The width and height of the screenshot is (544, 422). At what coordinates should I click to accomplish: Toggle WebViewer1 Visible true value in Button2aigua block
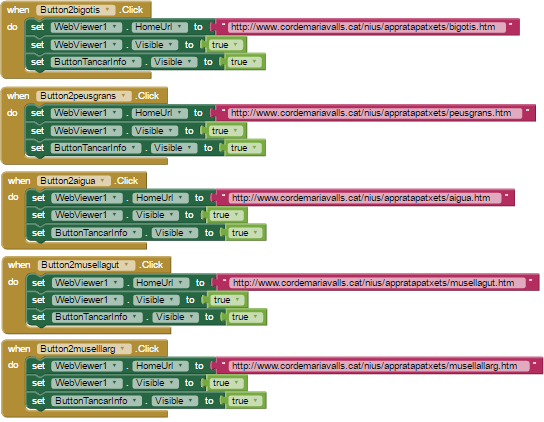point(226,215)
